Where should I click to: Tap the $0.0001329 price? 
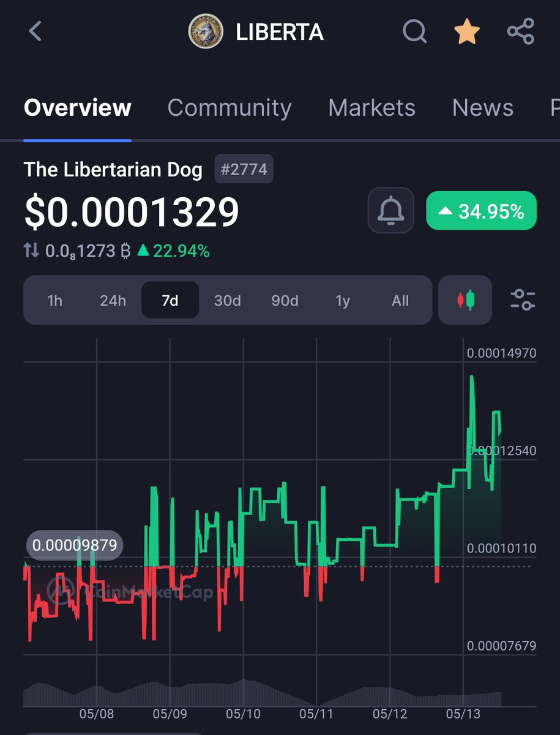(x=132, y=212)
